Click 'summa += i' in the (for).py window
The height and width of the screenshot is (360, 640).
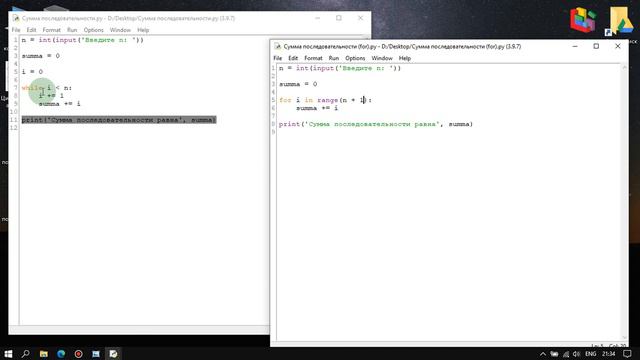317,108
